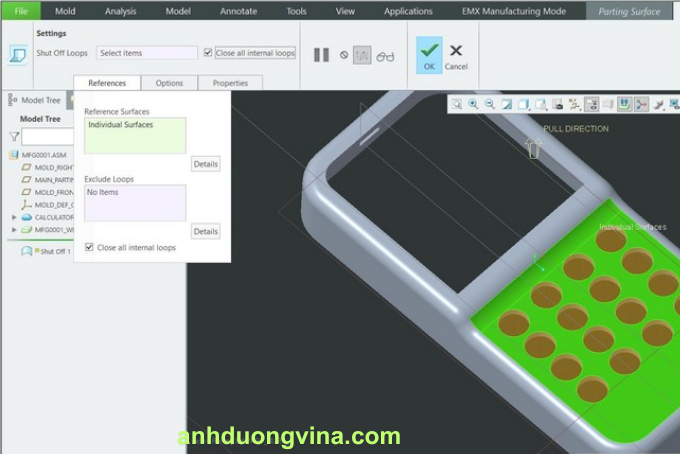Click the Pause feature icon
This screenshot has height=454, width=680.
(321, 55)
